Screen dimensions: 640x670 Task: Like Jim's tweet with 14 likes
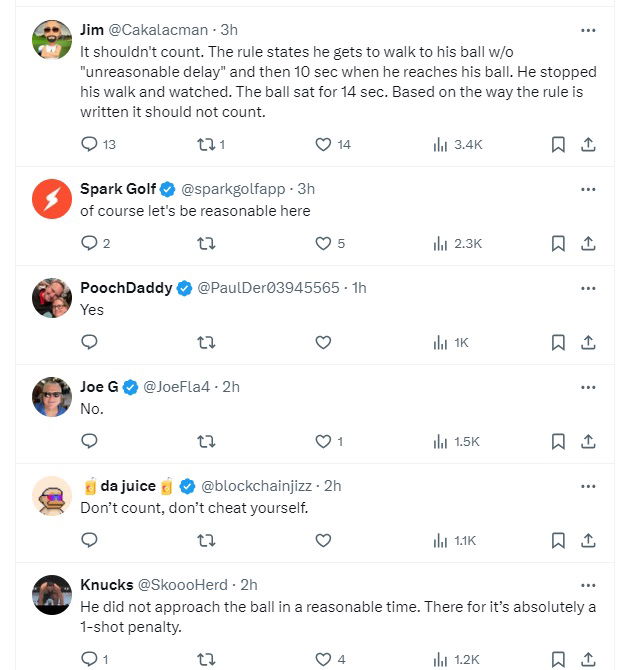click(323, 144)
